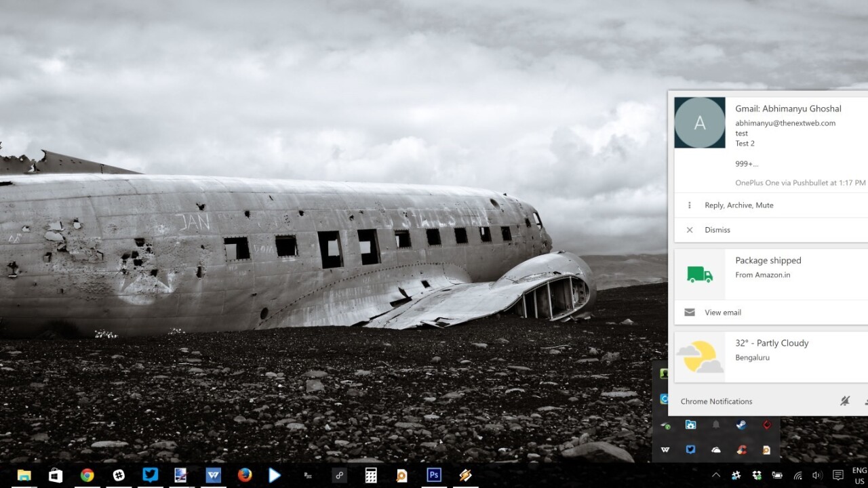Open Firefox browser in taskbar
Image resolution: width=868 pixels, height=488 pixels.
(x=245, y=475)
